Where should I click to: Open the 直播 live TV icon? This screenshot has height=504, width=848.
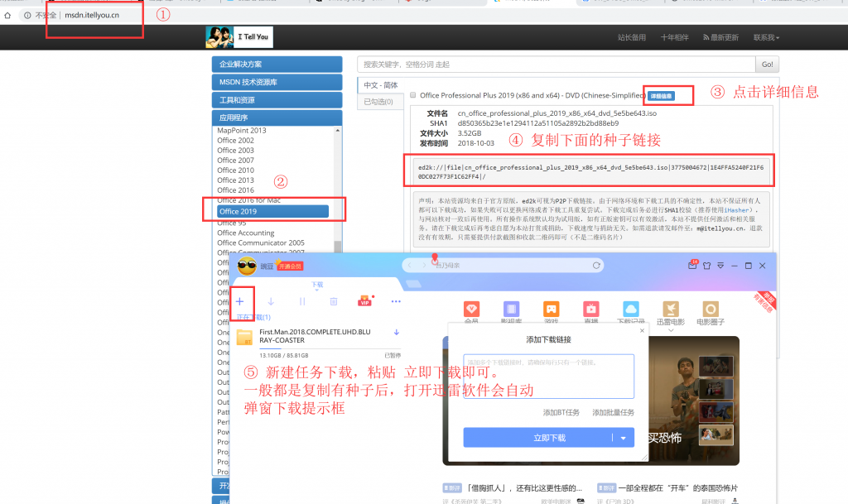point(590,309)
